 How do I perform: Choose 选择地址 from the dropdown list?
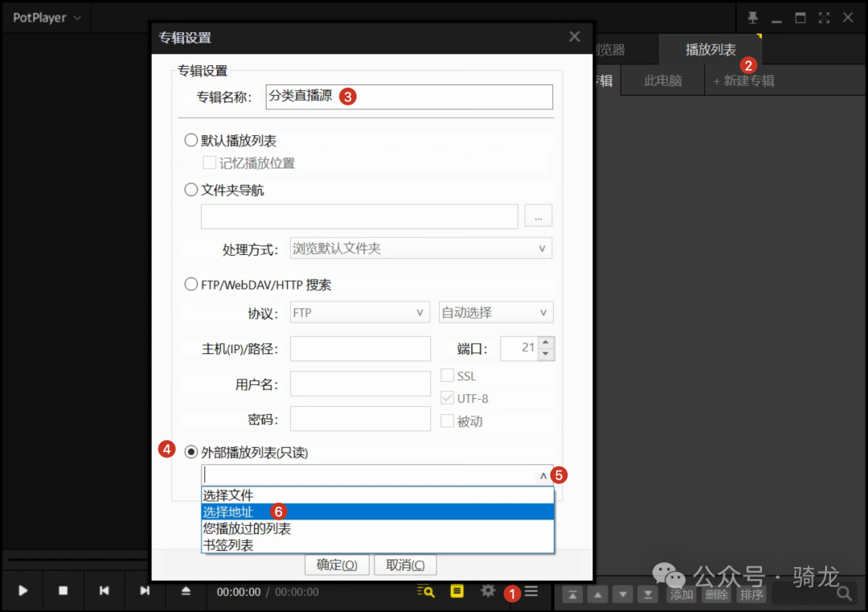pyautogui.click(x=229, y=511)
